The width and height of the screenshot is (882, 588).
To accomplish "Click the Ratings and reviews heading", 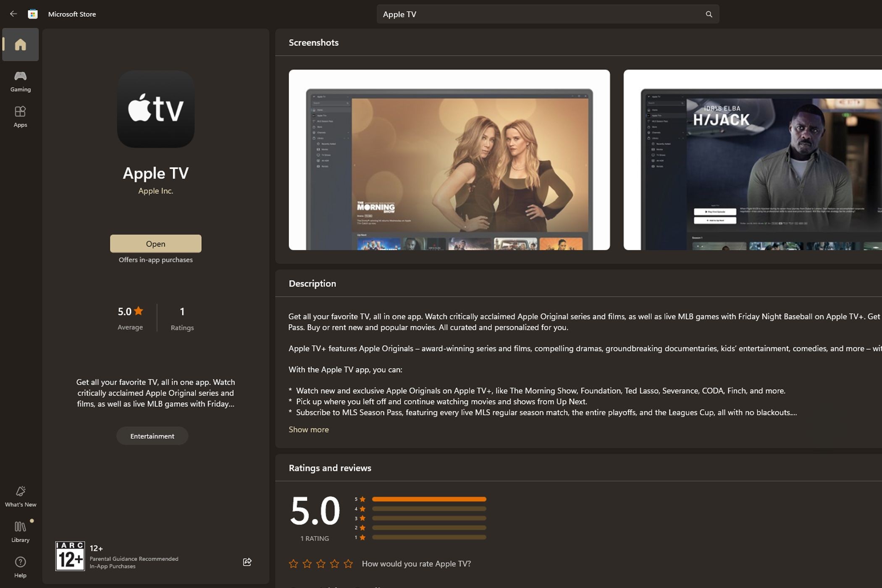I will 330,468.
